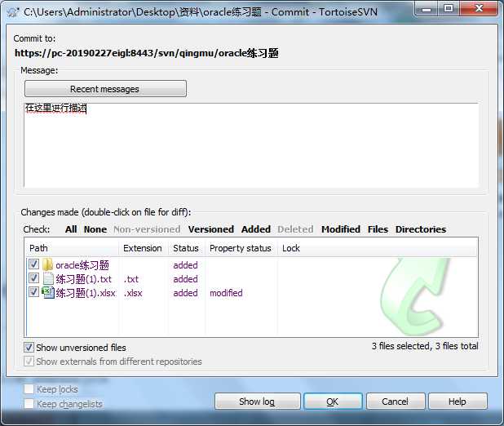This screenshot has height=426, width=504.
Task: Enable the Keep changelists checkbox
Action: (29, 403)
